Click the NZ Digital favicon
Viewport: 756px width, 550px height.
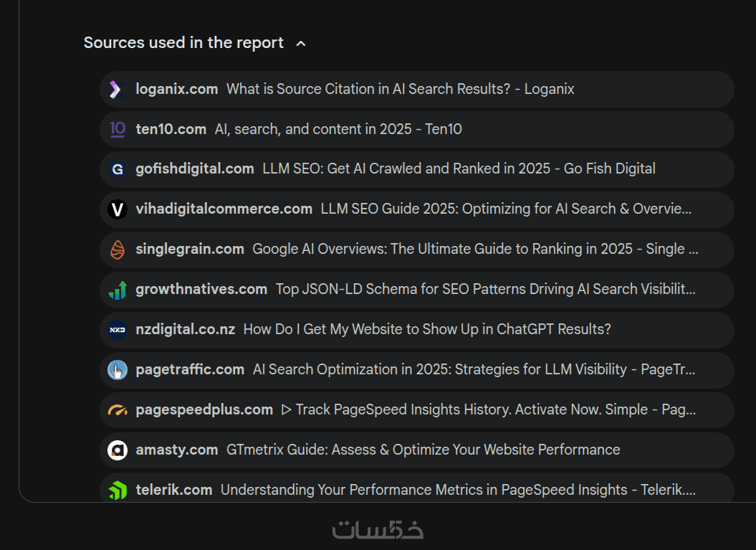[117, 330]
